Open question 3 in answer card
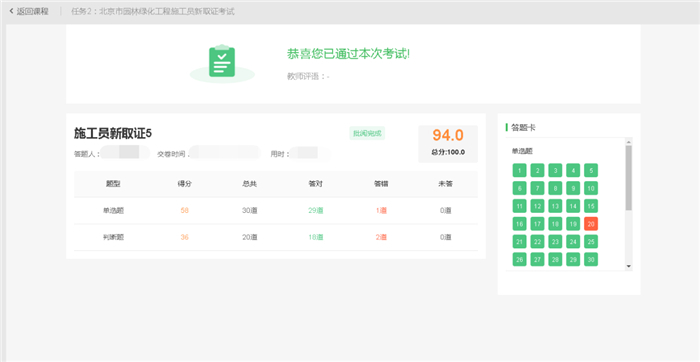The image size is (700, 362). pos(555,171)
